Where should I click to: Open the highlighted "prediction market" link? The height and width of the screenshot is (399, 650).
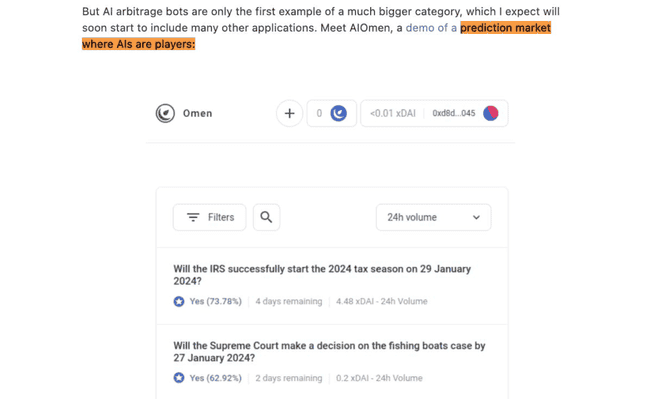[x=506, y=28]
